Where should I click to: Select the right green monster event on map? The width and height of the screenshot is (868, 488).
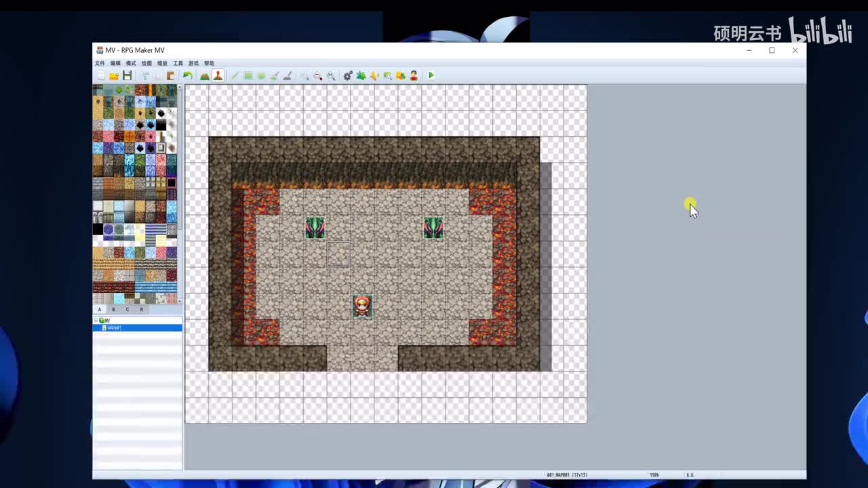pyautogui.click(x=433, y=228)
